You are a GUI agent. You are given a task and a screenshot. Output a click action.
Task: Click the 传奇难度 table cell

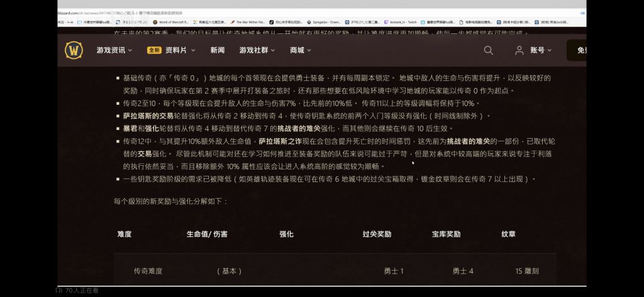point(148,271)
